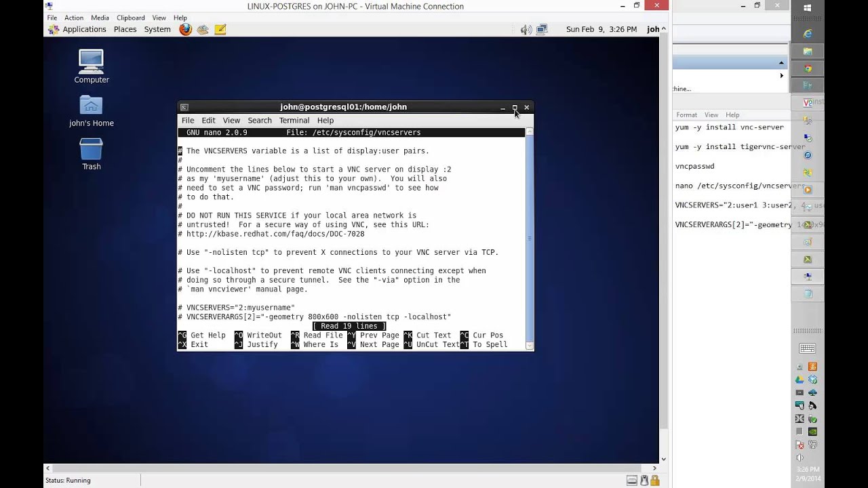
Task: Open the note-taking launcher icon in GNOME panel
Action: (220, 29)
